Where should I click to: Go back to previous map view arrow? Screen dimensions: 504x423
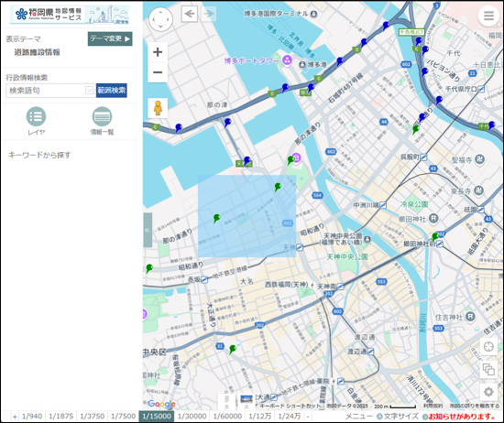coord(190,14)
